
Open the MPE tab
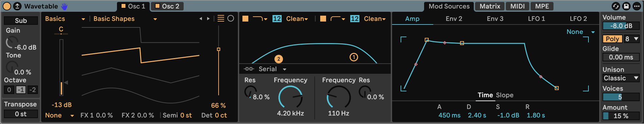tap(542, 6)
